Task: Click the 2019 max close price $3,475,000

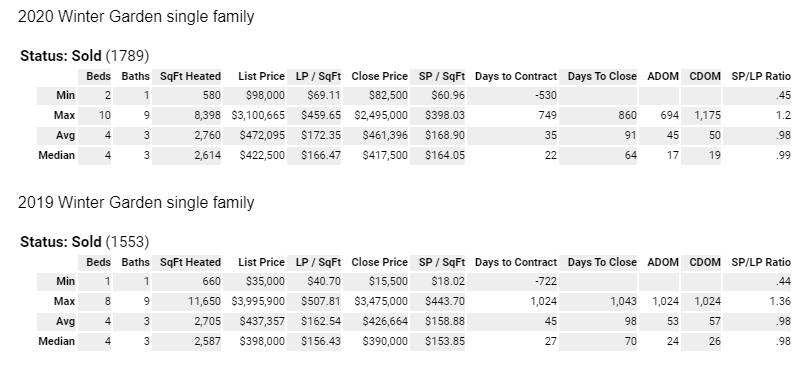Action: [381, 301]
